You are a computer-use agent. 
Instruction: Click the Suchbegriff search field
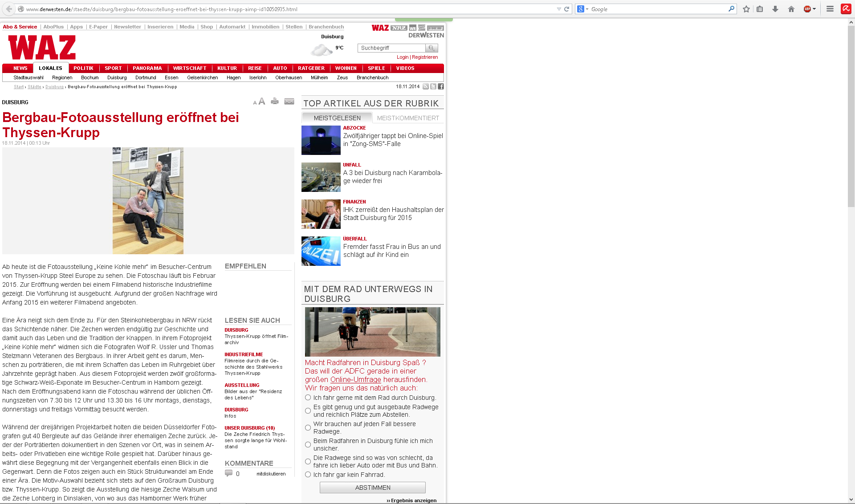[x=391, y=48]
